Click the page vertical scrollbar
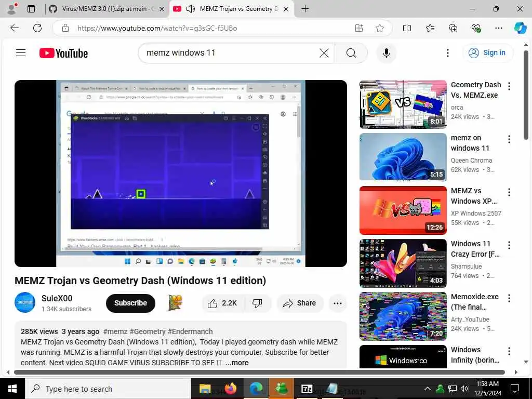 526,95
